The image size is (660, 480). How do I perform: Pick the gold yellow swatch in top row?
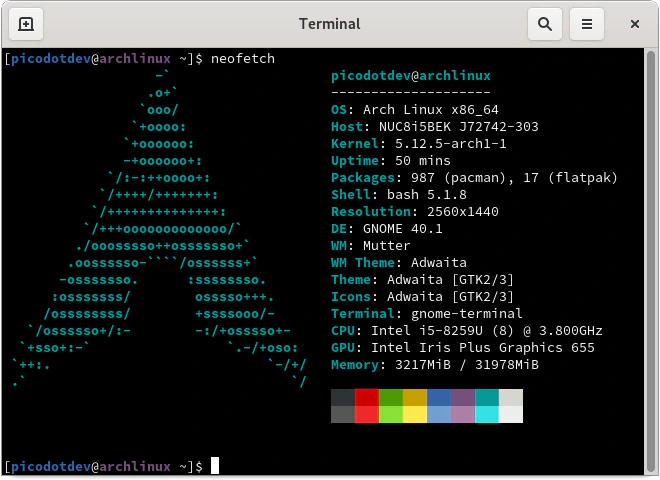click(x=415, y=398)
